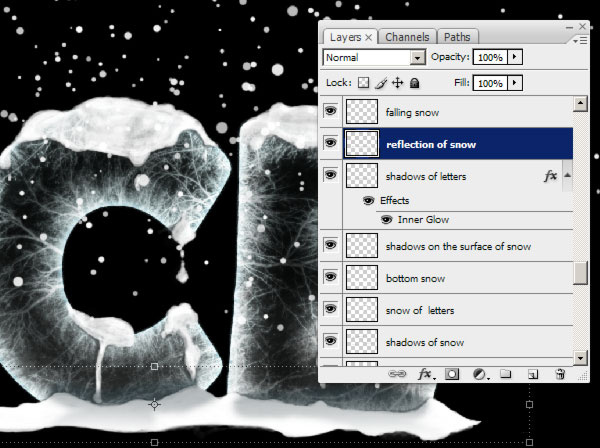Image resolution: width=600 pixels, height=448 pixels.
Task: Open the Opacity slider arrow
Action: (515, 58)
